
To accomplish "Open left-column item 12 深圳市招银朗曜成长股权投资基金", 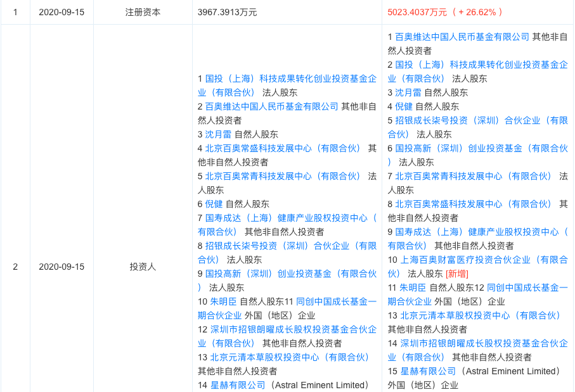I will click(293, 329).
